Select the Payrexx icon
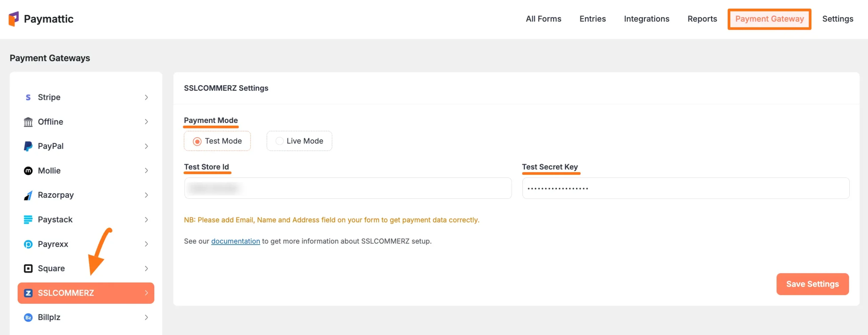Image resolution: width=868 pixels, height=335 pixels. point(28,244)
